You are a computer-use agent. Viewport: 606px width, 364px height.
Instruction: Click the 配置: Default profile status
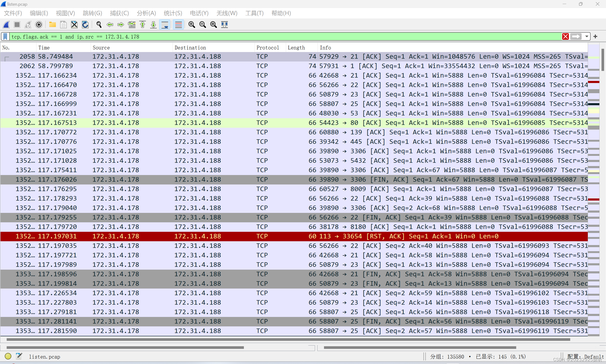[x=585, y=357]
